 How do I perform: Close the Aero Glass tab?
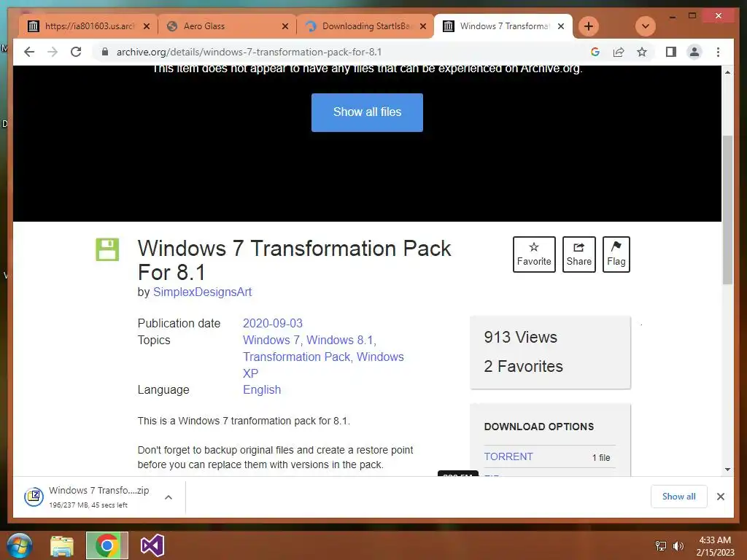(x=285, y=26)
